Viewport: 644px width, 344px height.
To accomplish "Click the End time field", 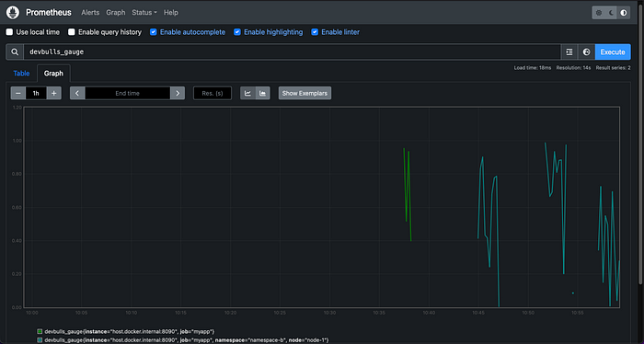I will 127,93.
